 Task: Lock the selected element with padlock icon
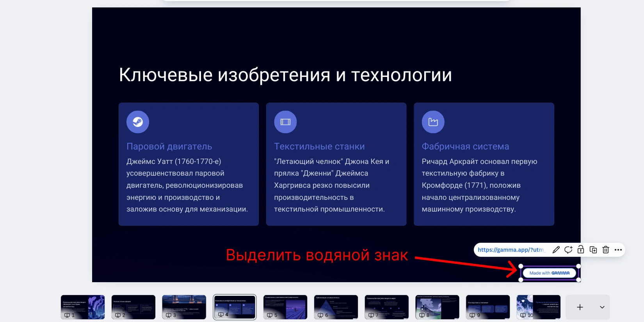click(581, 250)
